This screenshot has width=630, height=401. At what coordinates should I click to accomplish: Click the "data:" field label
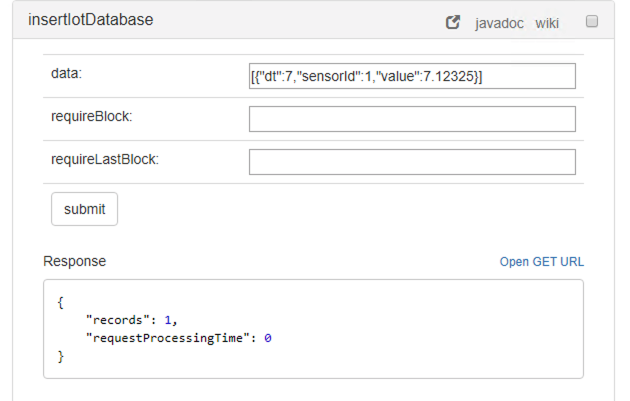[68, 74]
